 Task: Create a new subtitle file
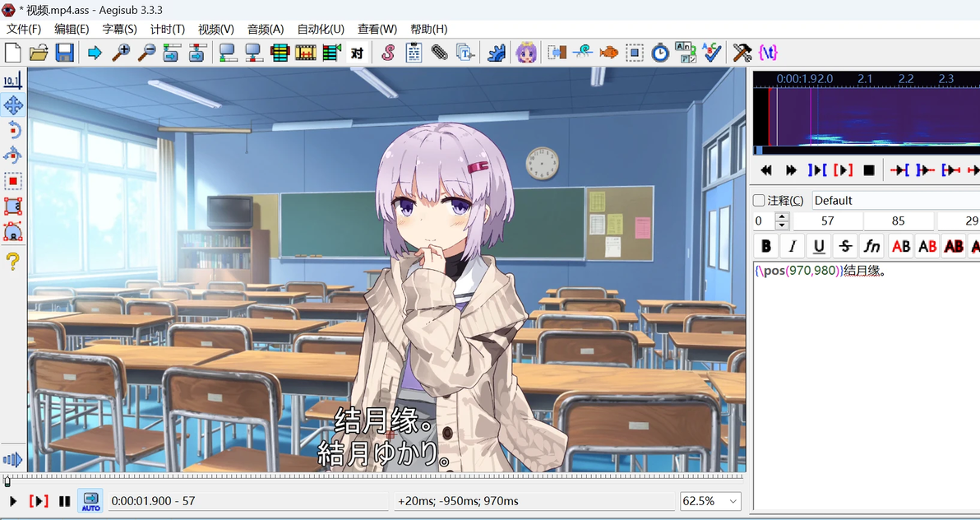pyautogui.click(x=13, y=53)
